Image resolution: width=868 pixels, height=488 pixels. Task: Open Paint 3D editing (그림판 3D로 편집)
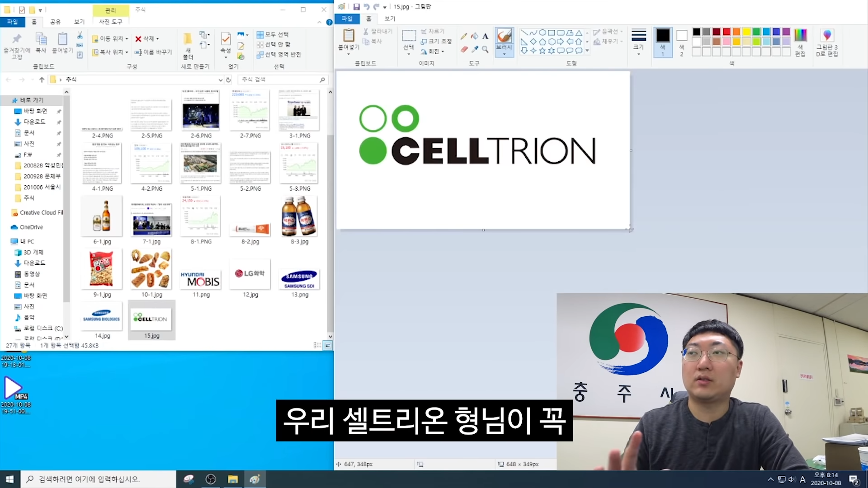tap(827, 42)
